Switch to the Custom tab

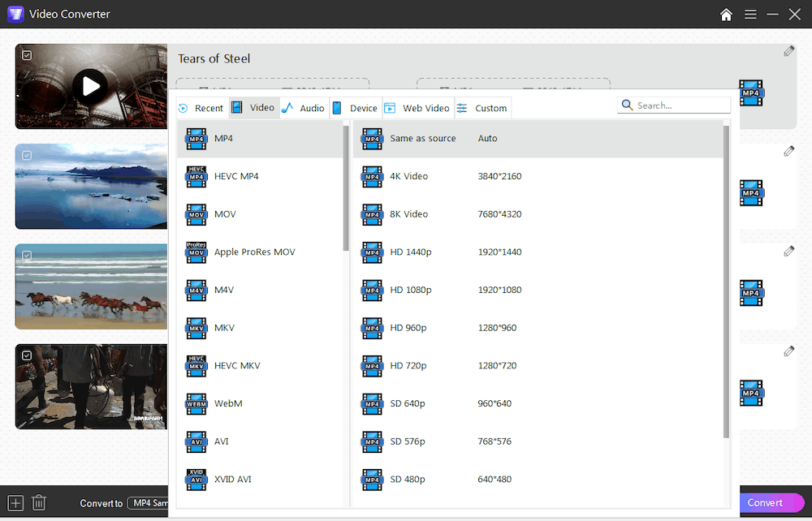point(482,108)
